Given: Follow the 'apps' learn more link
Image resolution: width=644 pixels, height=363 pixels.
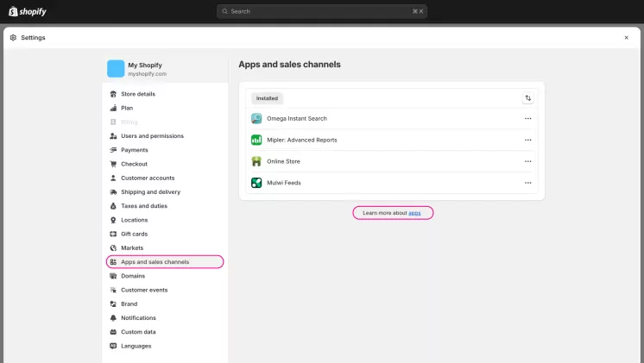Looking at the screenshot, I should [414, 213].
